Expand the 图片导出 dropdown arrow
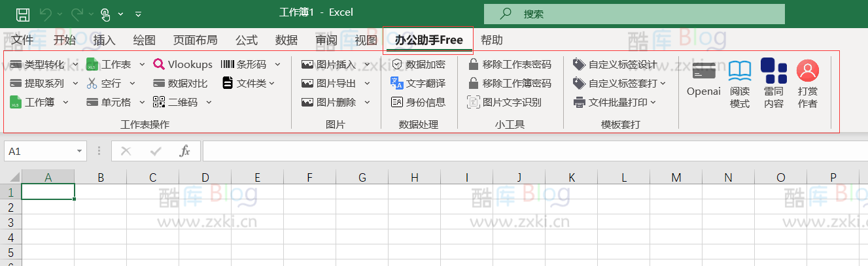The height and width of the screenshot is (266, 868). pyautogui.click(x=367, y=83)
